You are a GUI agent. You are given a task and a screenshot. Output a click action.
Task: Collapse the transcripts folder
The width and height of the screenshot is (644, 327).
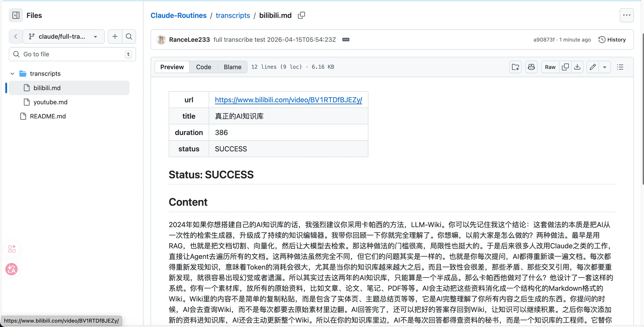tap(12, 74)
